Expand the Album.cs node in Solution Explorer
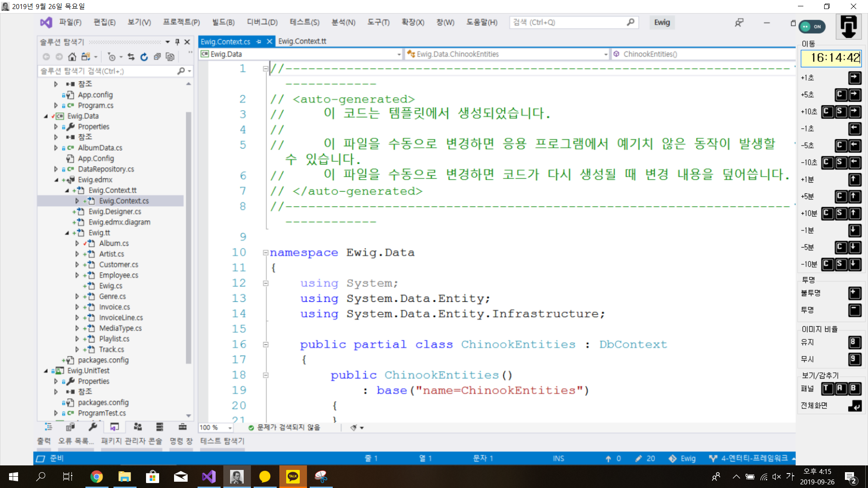The image size is (868, 488). tap(77, 244)
